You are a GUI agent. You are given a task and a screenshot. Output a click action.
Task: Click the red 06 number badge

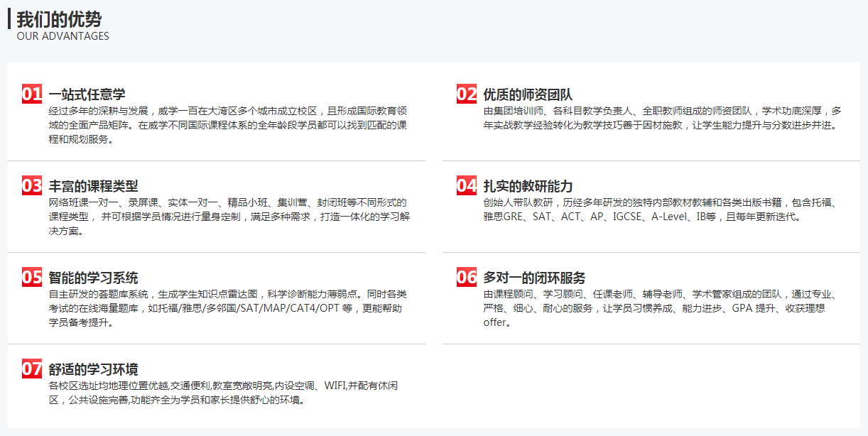pos(467,277)
